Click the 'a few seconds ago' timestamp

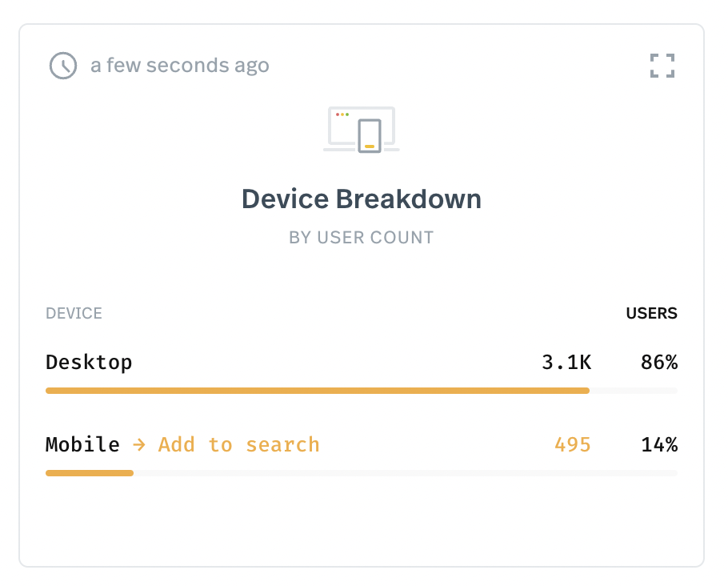(x=180, y=66)
